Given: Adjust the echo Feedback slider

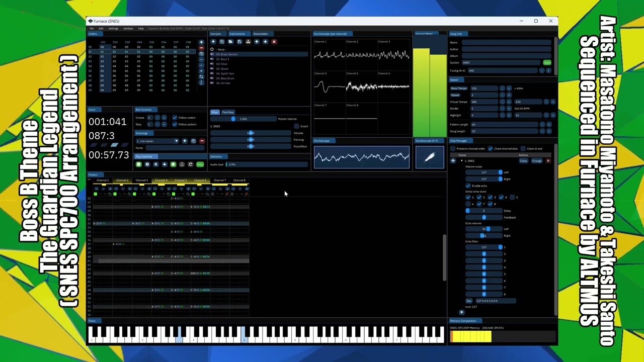Looking at the screenshot, I should pyautogui.click(x=484, y=217).
